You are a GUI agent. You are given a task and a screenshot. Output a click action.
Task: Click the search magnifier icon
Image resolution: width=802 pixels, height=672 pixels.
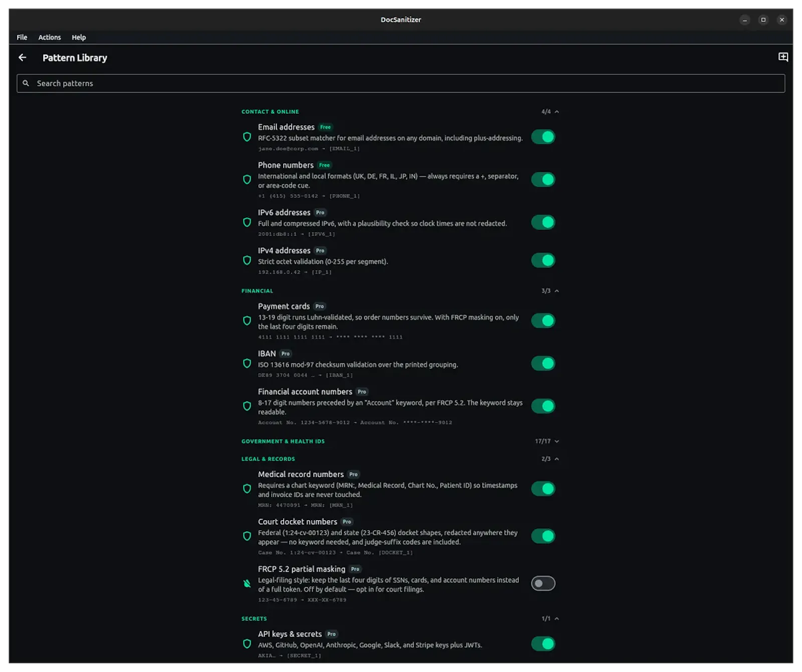[x=26, y=83]
